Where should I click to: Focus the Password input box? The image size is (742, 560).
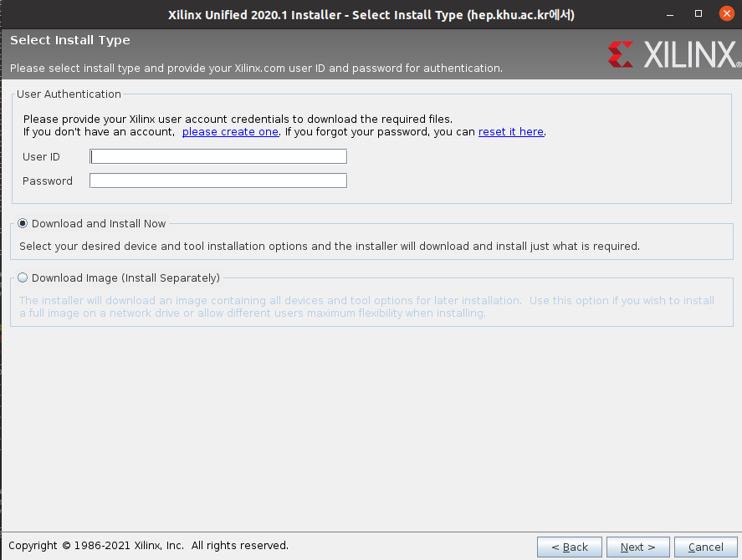pyautogui.click(x=218, y=181)
